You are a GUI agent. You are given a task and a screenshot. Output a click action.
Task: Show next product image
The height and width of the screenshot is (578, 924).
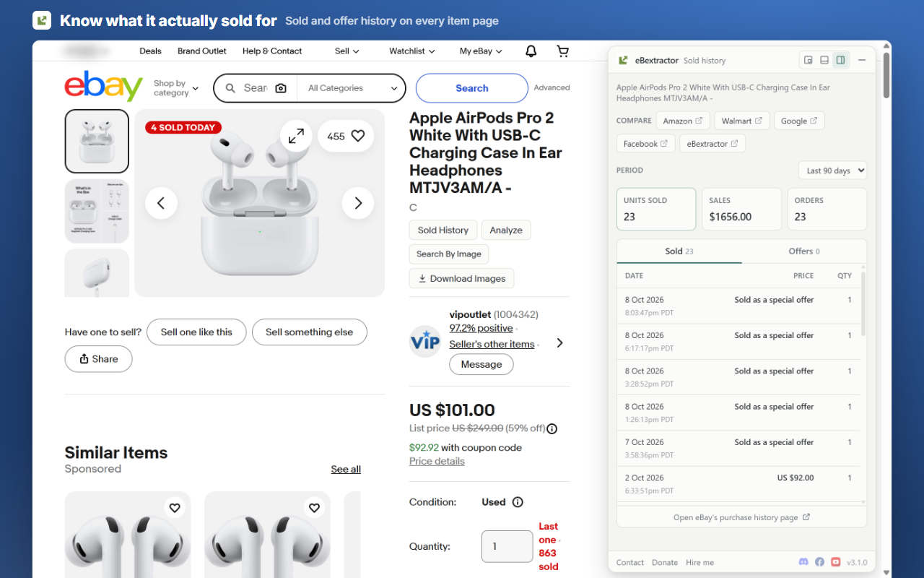click(358, 203)
